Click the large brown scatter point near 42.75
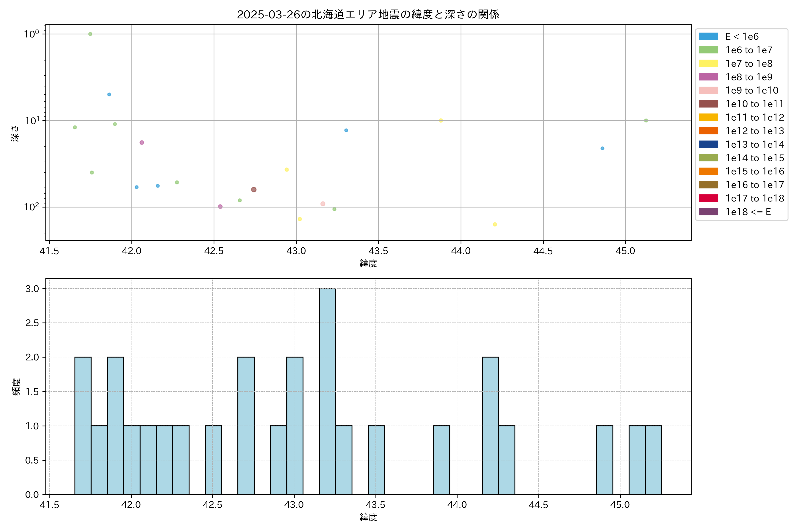The image size is (798, 532). point(253,190)
